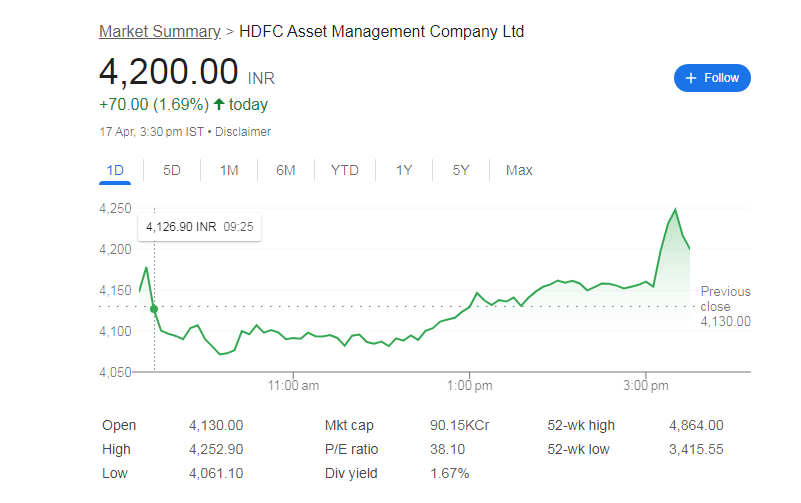This screenshot has width=801, height=503.
Task: Click the 4,250 y-axis label
Action: (115, 208)
